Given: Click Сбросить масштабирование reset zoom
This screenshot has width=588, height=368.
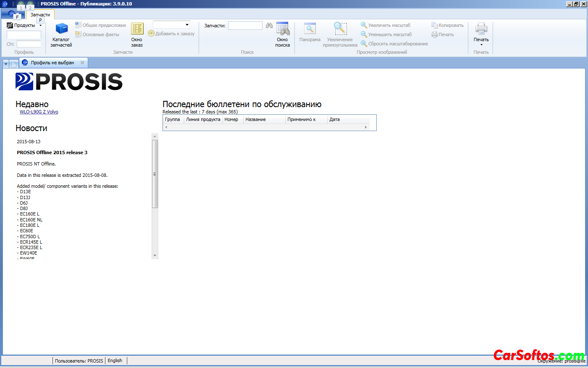Looking at the screenshot, I should [x=394, y=44].
